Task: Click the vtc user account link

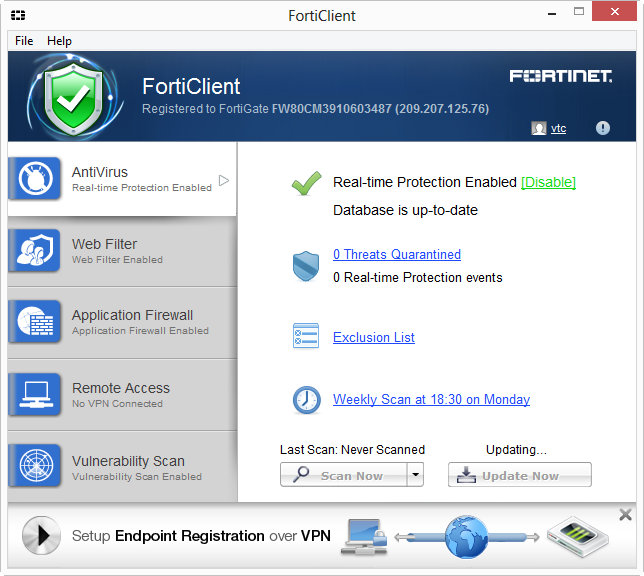Action: click(558, 128)
